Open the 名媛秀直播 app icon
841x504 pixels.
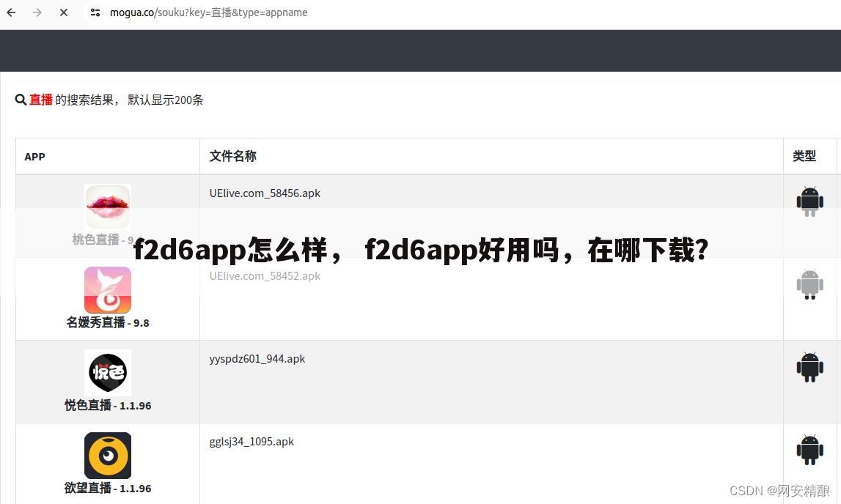(107, 290)
